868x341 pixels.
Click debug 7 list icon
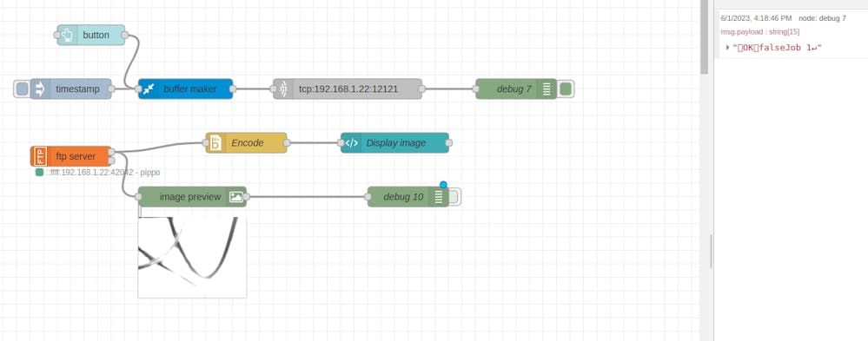[547, 89]
